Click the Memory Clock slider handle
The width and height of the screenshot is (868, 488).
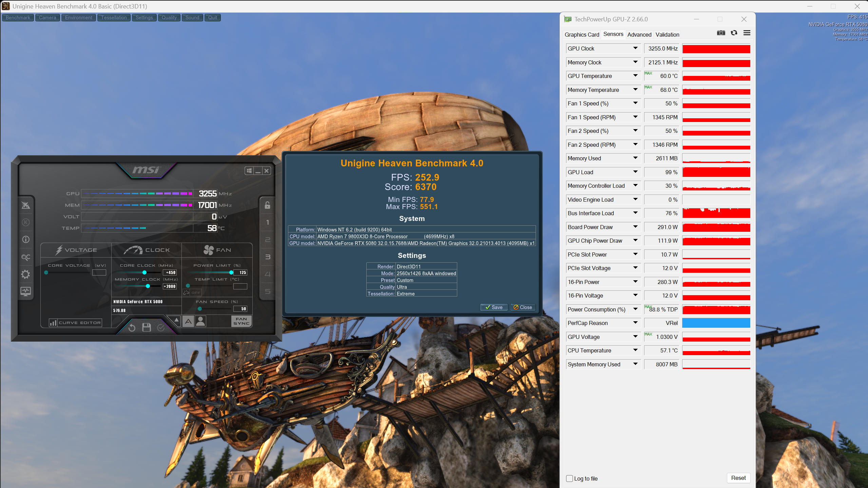(x=148, y=286)
